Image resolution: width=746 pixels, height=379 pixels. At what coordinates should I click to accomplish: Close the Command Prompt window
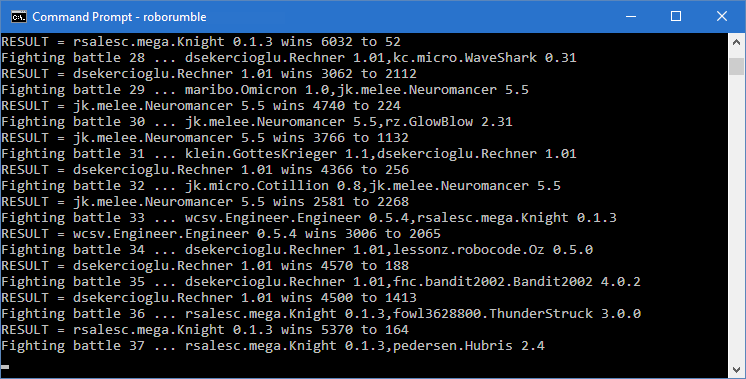[721, 16]
